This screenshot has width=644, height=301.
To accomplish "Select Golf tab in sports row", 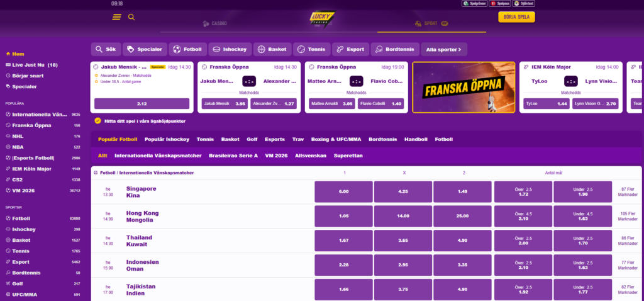I will point(252,139).
